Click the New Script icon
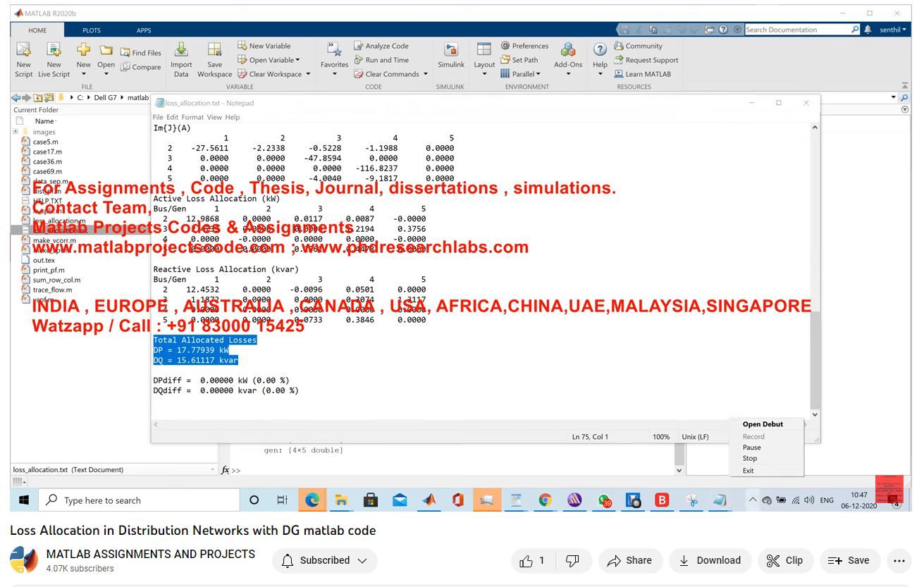924x587 pixels. point(24,51)
